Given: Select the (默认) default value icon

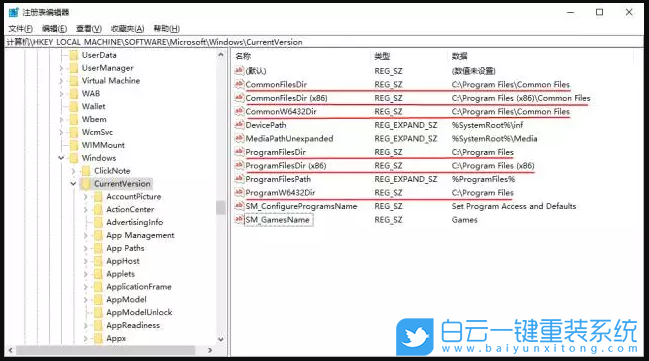Looking at the screenshot, I should pyautogui.click(x=239, y=71).
